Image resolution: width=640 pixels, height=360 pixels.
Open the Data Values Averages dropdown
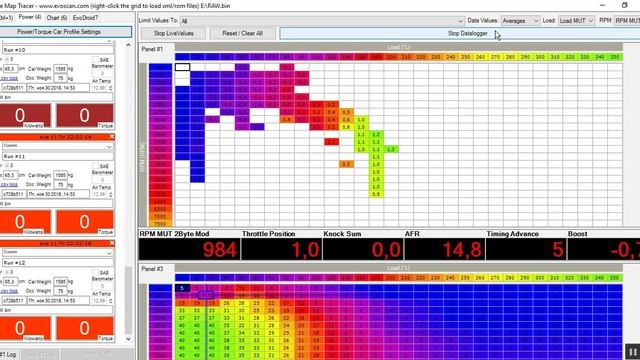536,21
